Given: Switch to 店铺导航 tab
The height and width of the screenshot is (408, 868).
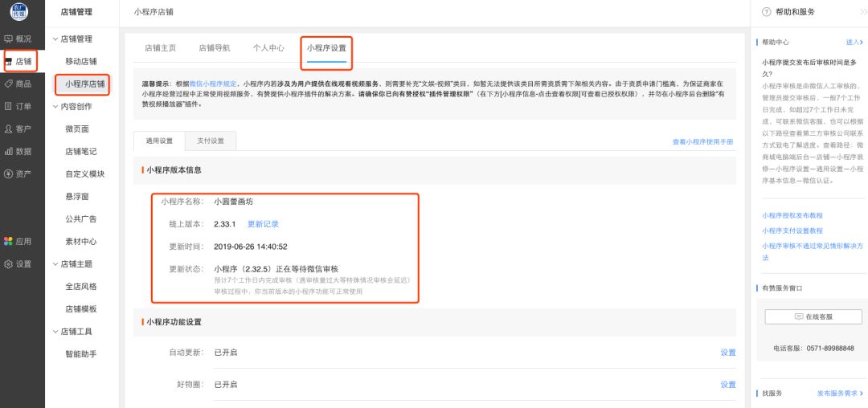Looking at the screenshot, I should coord(214,48).
